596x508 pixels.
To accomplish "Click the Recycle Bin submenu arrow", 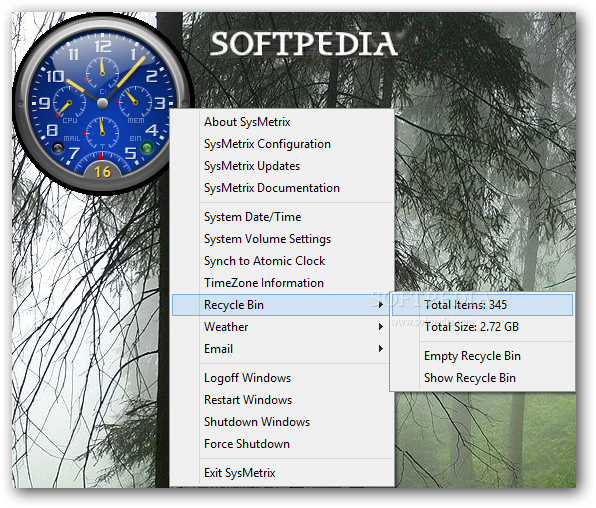I will (x=381, y=305).
